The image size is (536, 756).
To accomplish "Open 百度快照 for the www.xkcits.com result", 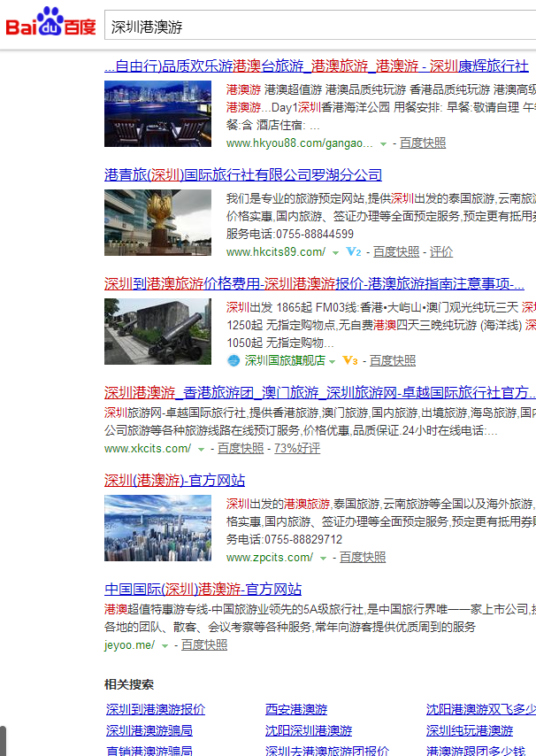I will tap(241, 449).
